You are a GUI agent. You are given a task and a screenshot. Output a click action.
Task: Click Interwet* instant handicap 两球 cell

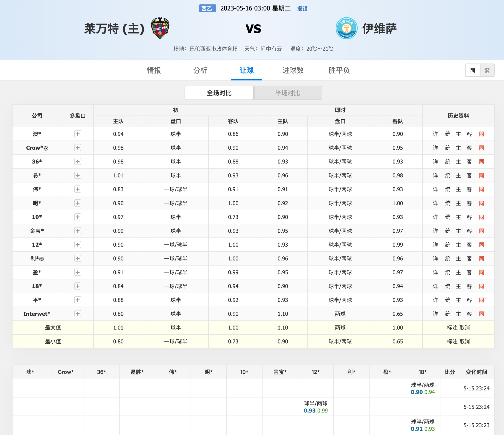point(340,314)
